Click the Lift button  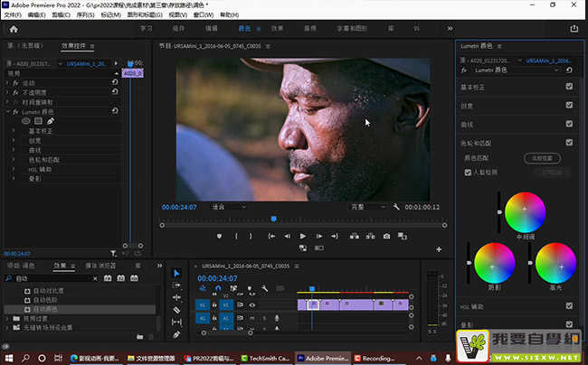coord(355,236)
